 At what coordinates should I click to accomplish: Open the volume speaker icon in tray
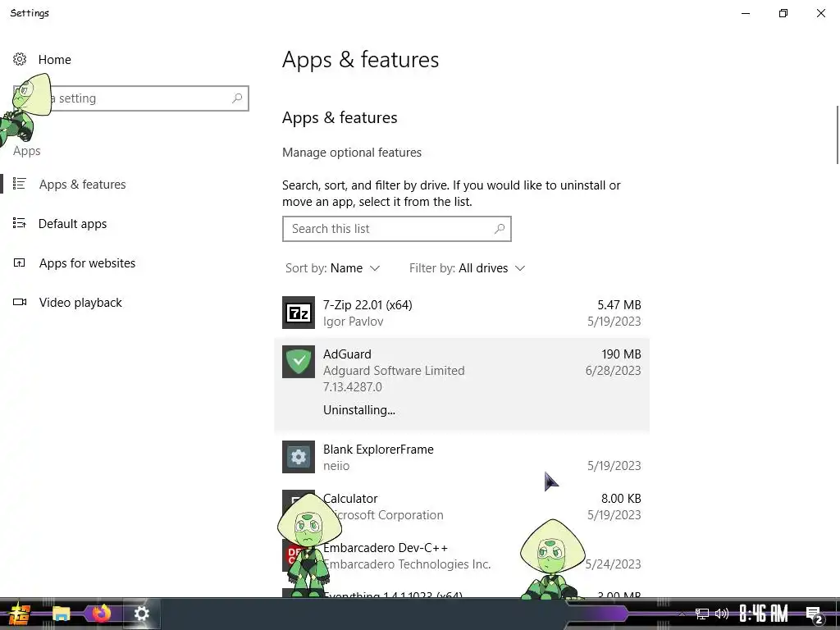coord(722,614)
